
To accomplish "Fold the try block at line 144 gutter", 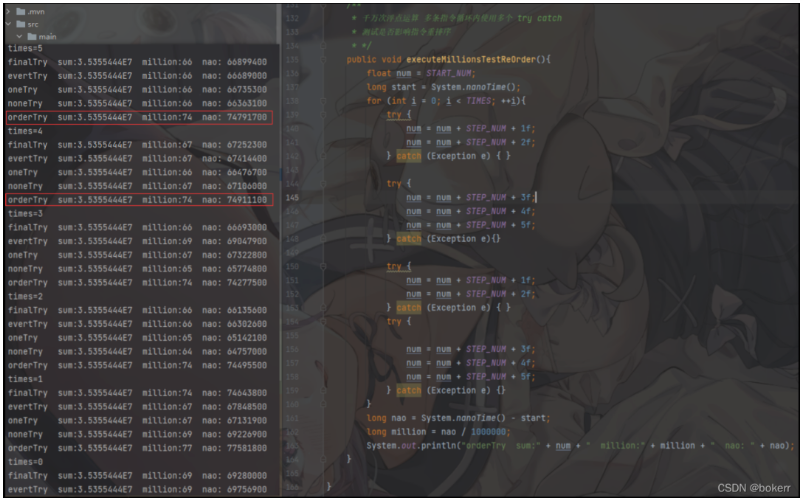I will pyautogui.click(x=323, y=184).
